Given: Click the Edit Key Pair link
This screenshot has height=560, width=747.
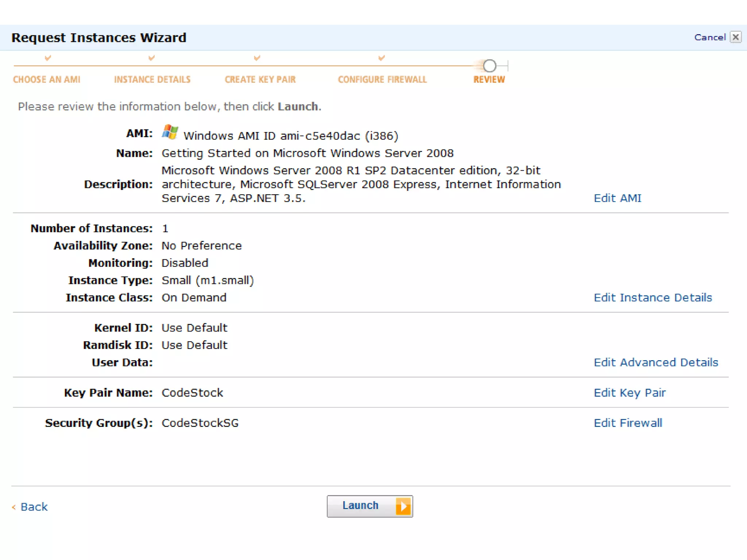Looking at the screenshot, I should [x=630, y=393].
